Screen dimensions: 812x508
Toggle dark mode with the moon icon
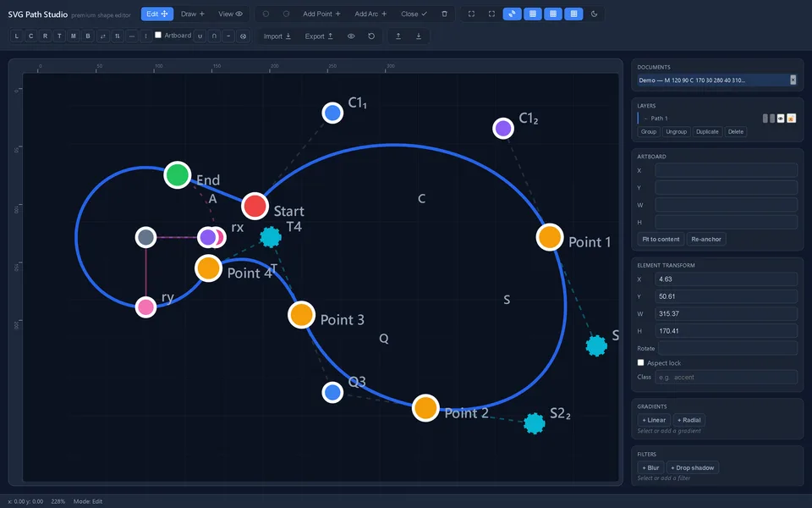click(594, 14)
